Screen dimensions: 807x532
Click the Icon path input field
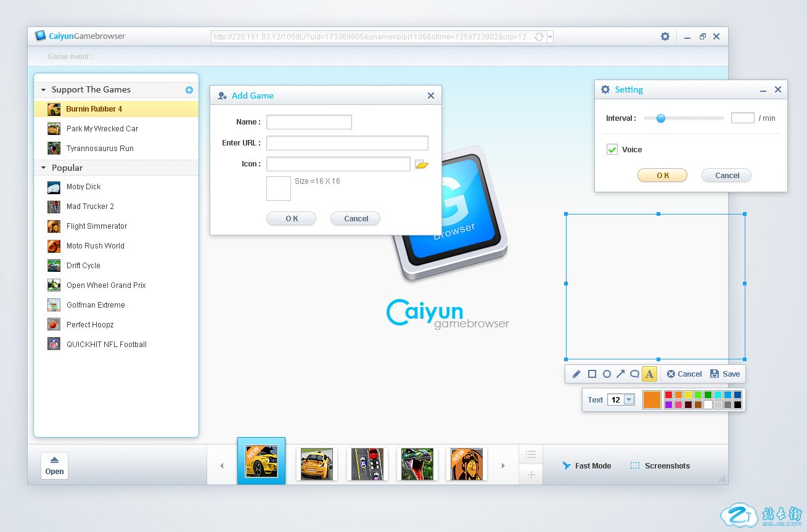click(338, 164)
